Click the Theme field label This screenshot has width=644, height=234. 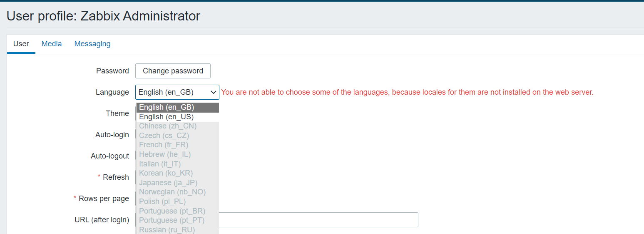tap(117, 113)
